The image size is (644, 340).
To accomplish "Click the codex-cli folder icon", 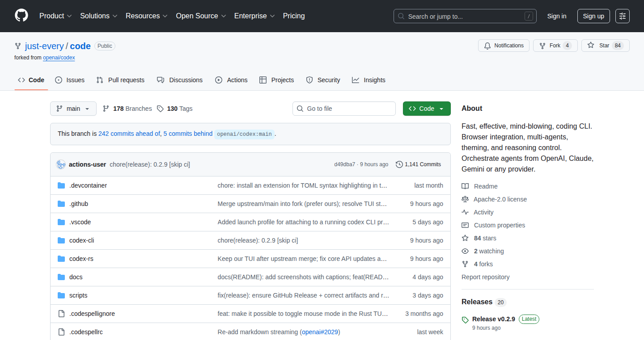I will (61, 240).
